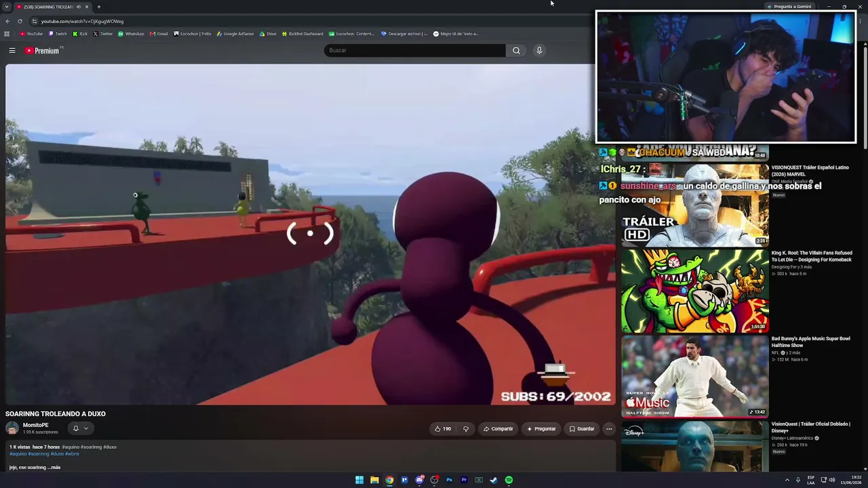Open Discord from the taskbar
This screenshot has width=868, height=488.
pos(419,480)
